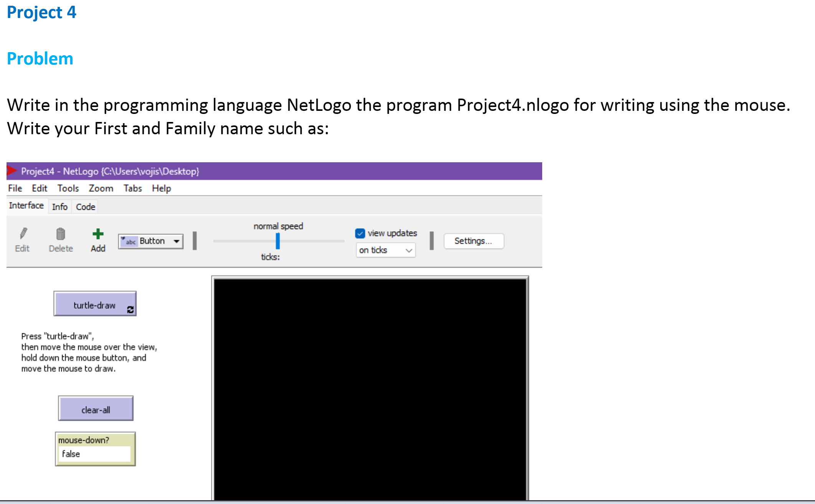Click the forever loop icon on turtle-draw

(130, 310)
